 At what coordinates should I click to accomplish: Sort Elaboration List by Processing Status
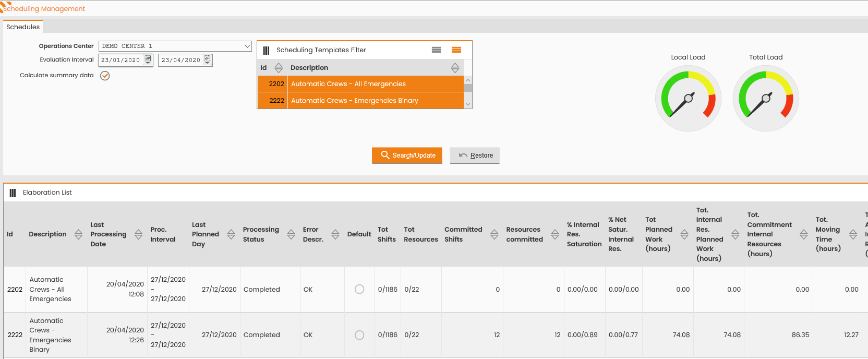(291, 234)
